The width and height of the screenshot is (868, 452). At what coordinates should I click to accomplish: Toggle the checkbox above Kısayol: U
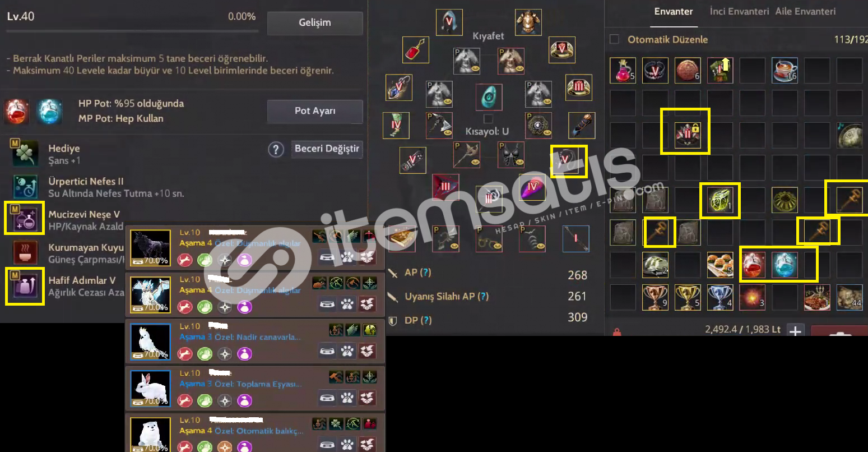488,119
